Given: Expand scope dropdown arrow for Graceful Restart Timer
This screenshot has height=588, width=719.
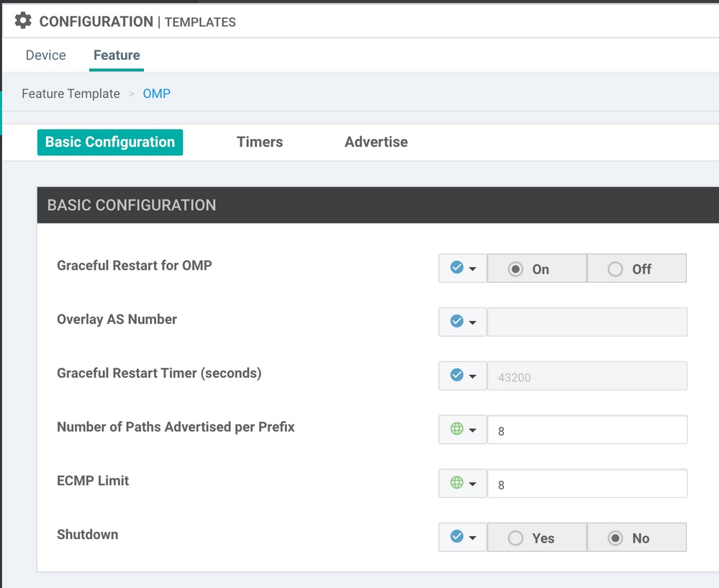Looking at the screenshot, I should [x=473, y=376].
